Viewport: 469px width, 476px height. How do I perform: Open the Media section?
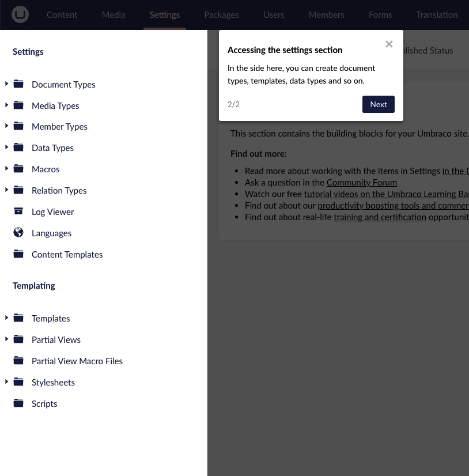[x=114, y=14]
